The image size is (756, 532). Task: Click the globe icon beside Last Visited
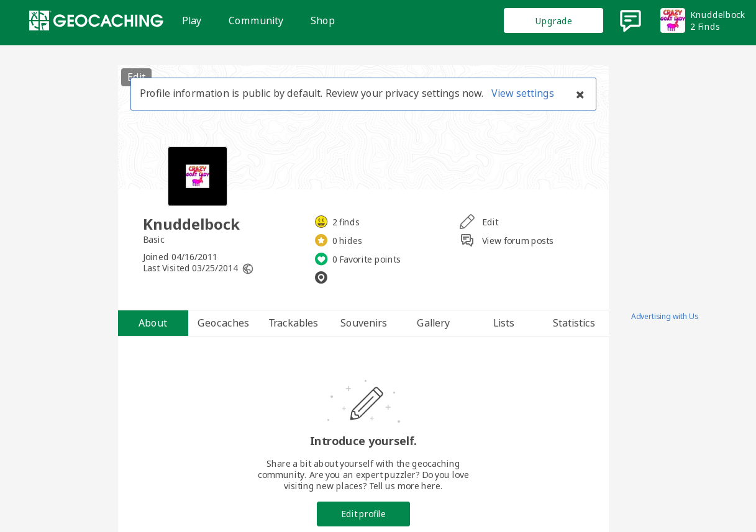248,269
